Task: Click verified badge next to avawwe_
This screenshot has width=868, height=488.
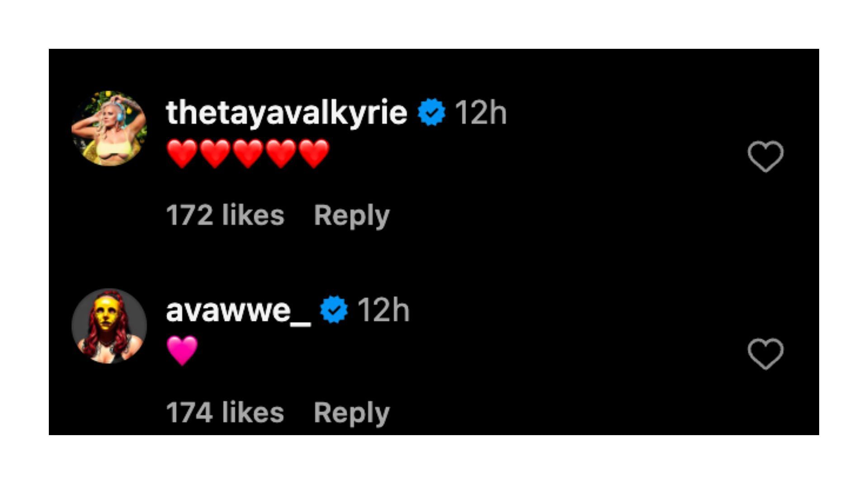Action: click(x=334, y=310)
